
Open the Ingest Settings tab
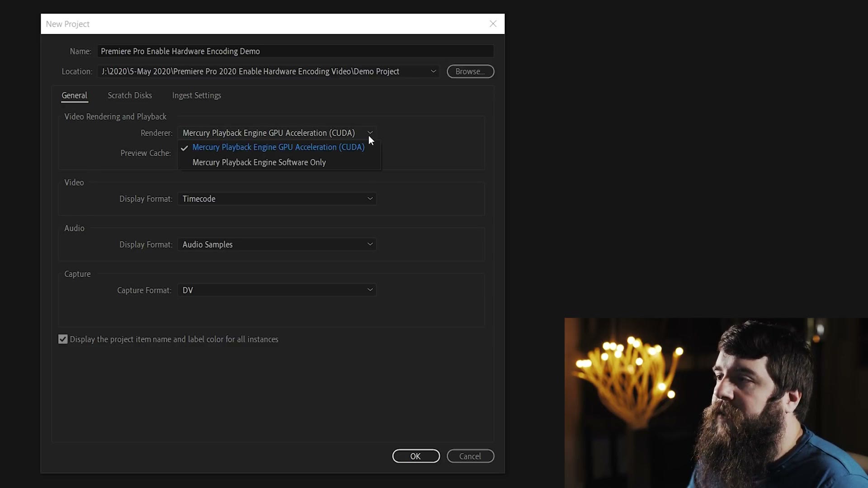pos(197,95)
